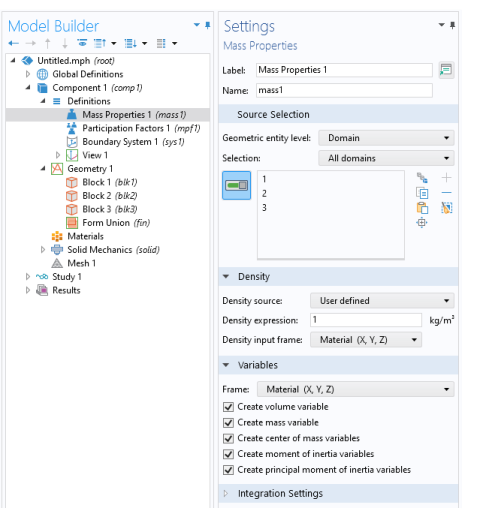This screenshot has height=517, width=486.
Task: Open the Density source dropdown
Action: (x=382, y=301)
